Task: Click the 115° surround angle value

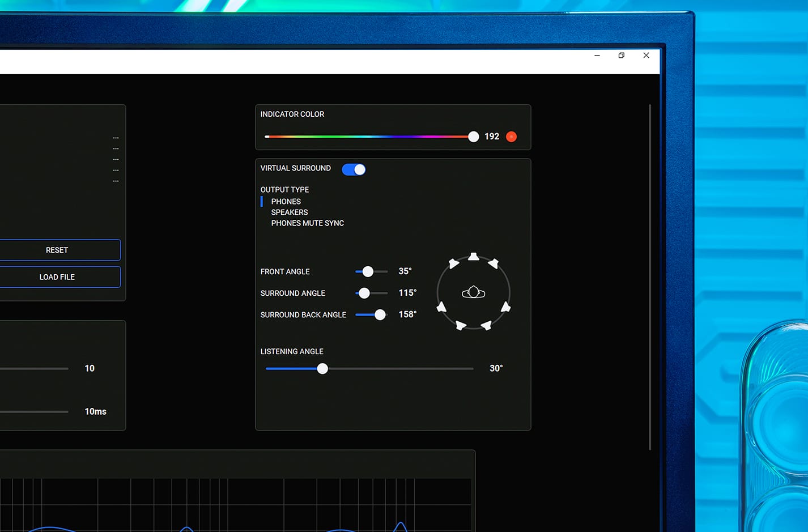Action: [407, 293]
